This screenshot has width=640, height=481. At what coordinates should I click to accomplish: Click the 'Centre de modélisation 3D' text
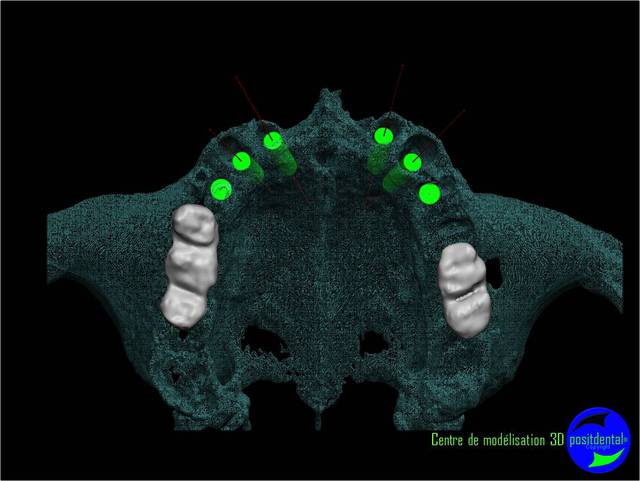point(497,439)
